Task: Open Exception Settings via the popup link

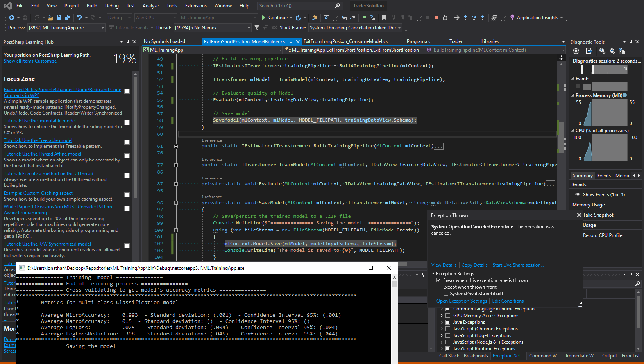Action: tap(462, 301)
